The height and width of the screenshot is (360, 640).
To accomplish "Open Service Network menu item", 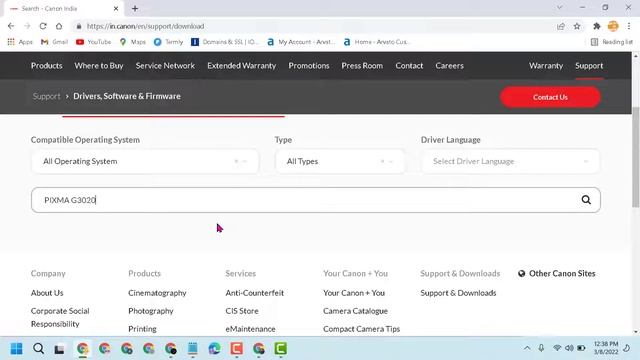I will click(x=165, y=65).
